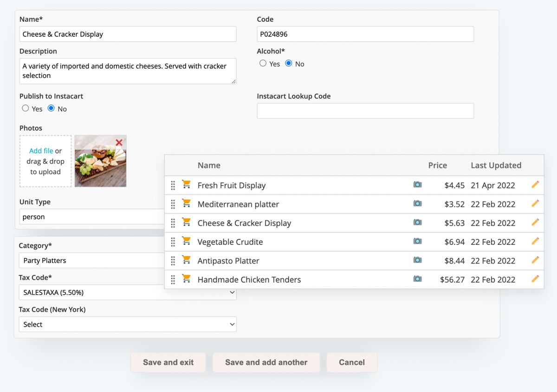Sort list by Price column header
This screenshot has height=392, width=557.
(437, 165)
